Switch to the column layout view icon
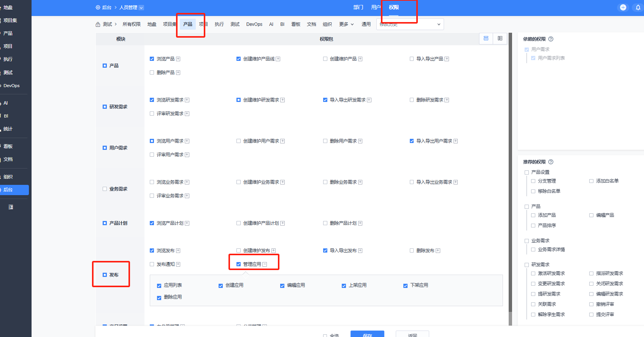The image size is (644, 337). tap(500, 38)
